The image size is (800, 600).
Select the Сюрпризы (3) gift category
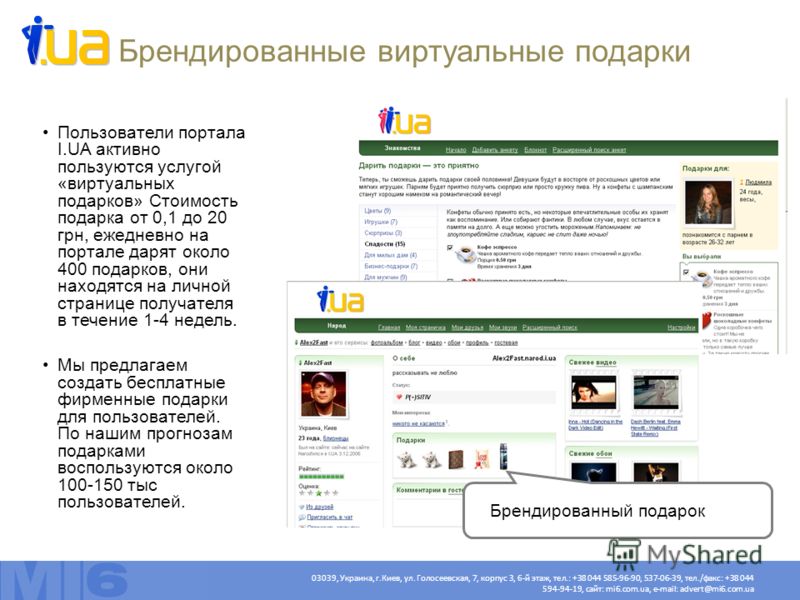click(383, 233)
